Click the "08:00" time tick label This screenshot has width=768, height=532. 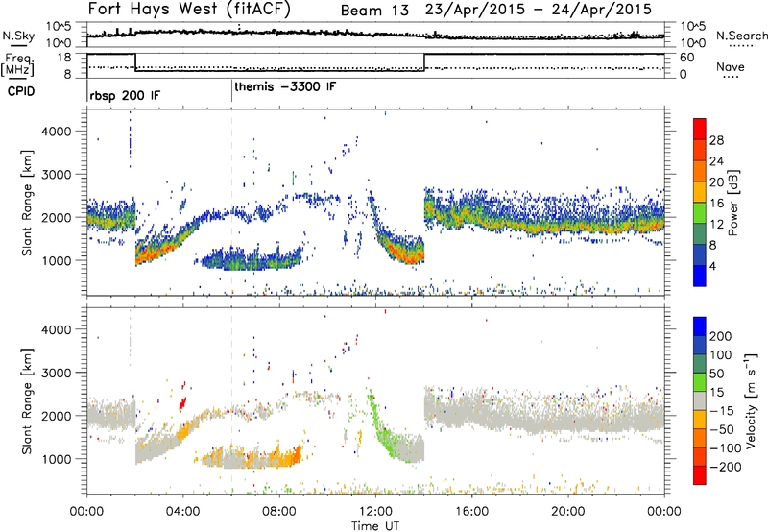[279, 512]
